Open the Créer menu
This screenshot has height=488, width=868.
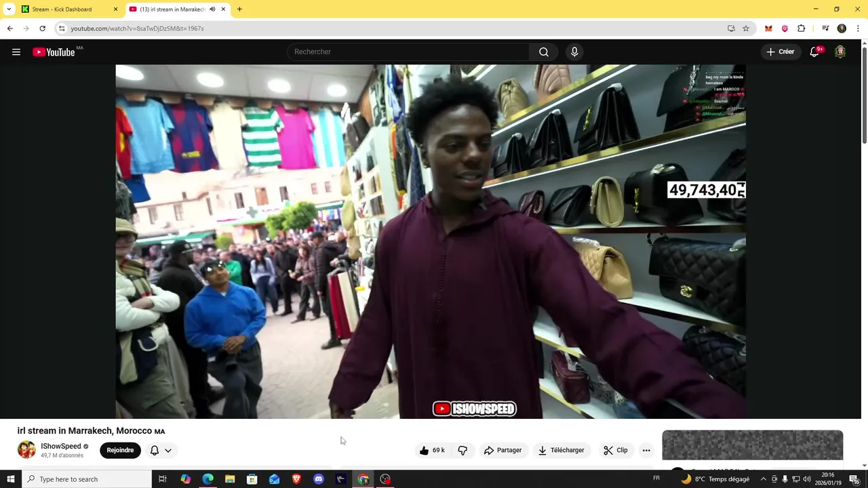pos(780,52)
